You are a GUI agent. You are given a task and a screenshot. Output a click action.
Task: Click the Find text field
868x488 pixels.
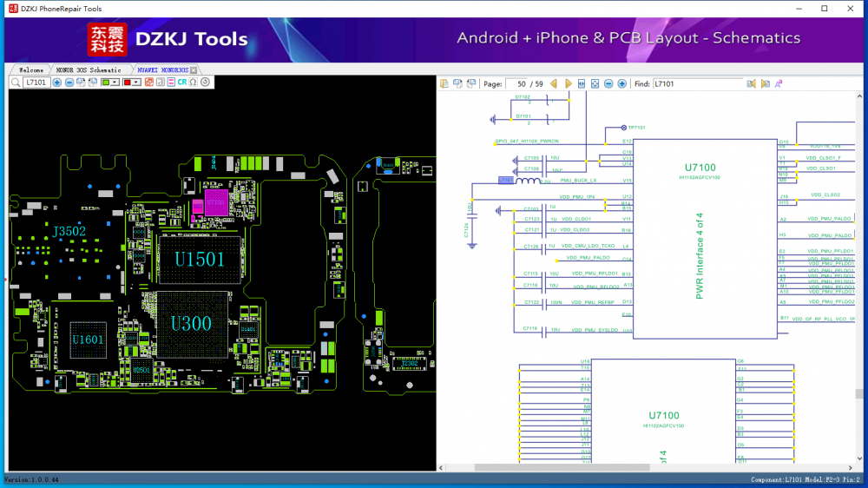click(698, 84)
